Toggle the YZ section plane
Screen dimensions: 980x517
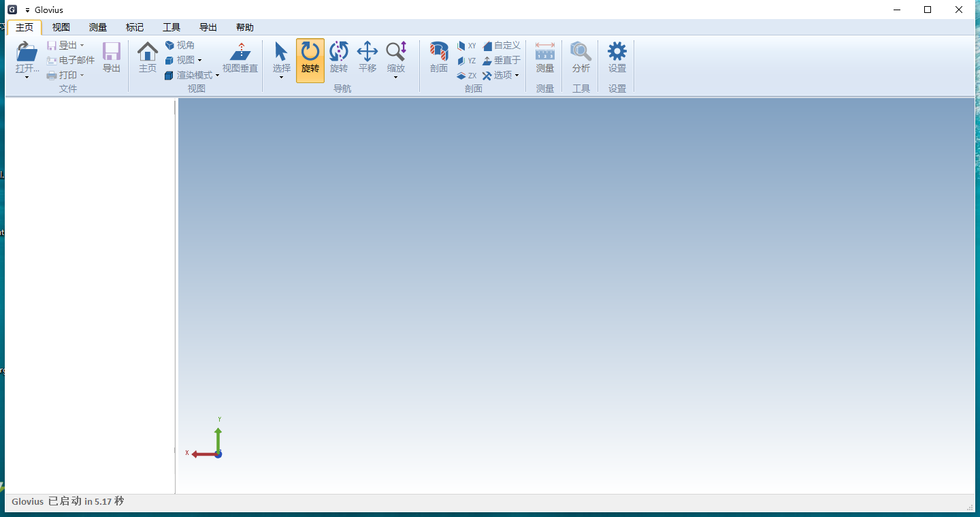coord(467,61)
